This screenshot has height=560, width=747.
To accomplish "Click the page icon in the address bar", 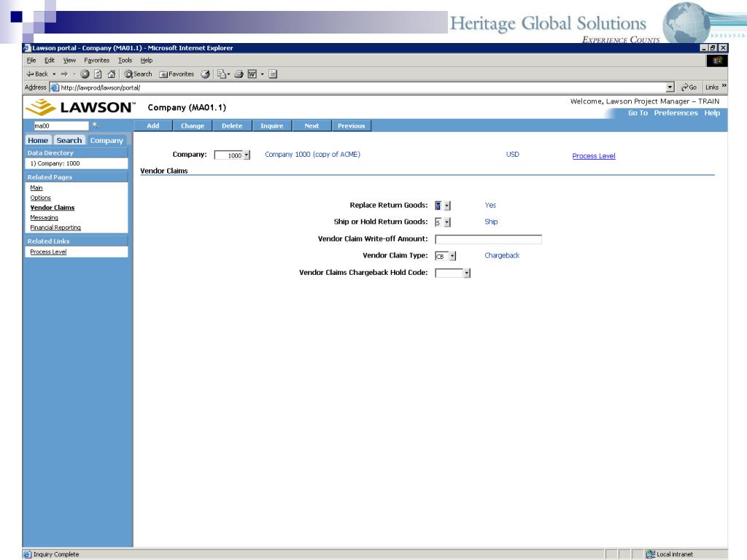I will (55, 87).
